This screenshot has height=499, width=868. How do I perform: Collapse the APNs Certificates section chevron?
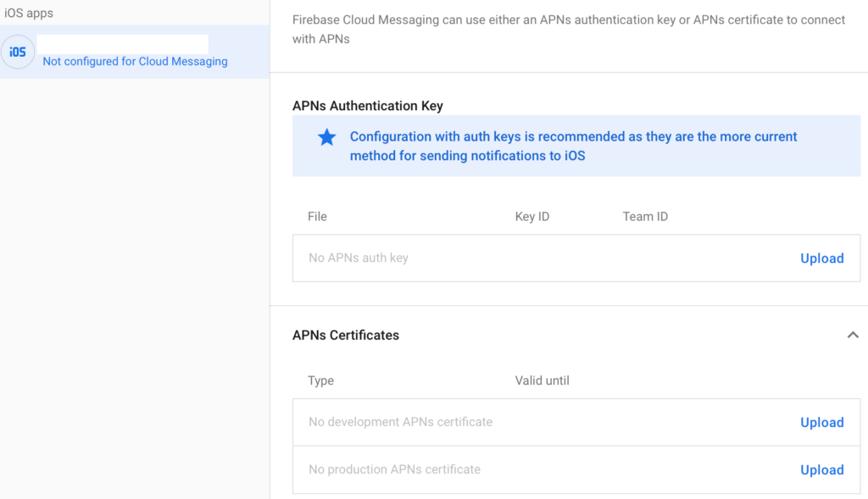[x=853, y=335]
